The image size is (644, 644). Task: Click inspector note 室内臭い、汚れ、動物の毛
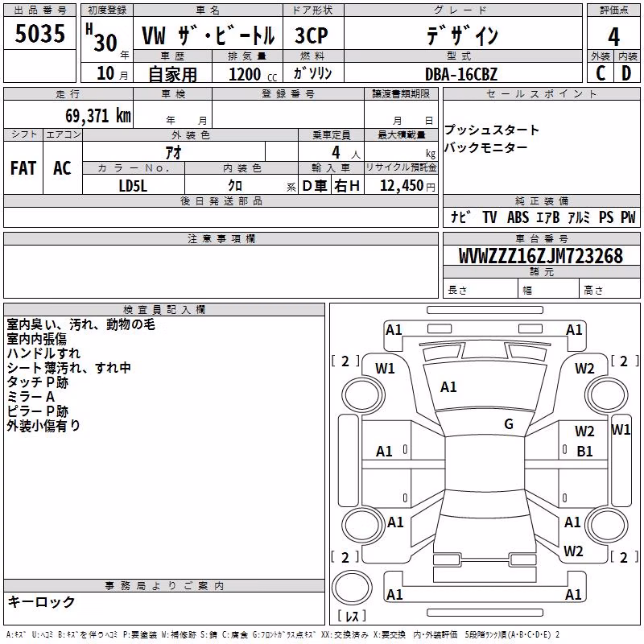(81, 324)
